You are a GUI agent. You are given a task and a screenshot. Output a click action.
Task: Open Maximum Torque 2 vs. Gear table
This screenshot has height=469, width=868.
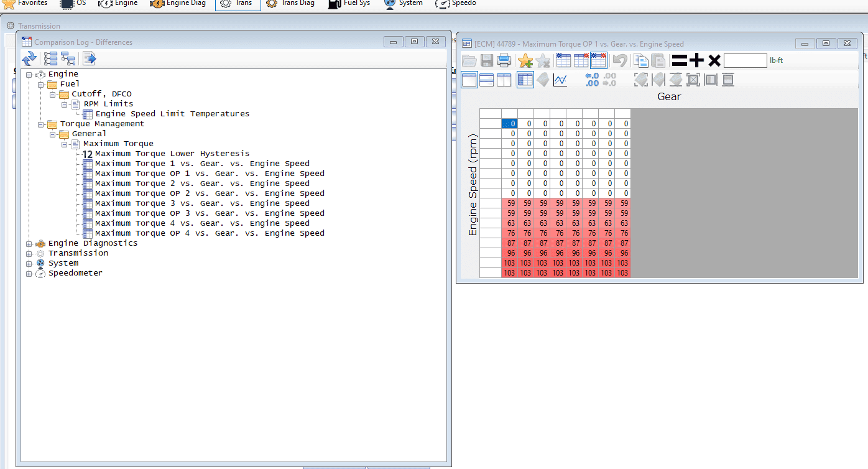(x=202, y=183)
